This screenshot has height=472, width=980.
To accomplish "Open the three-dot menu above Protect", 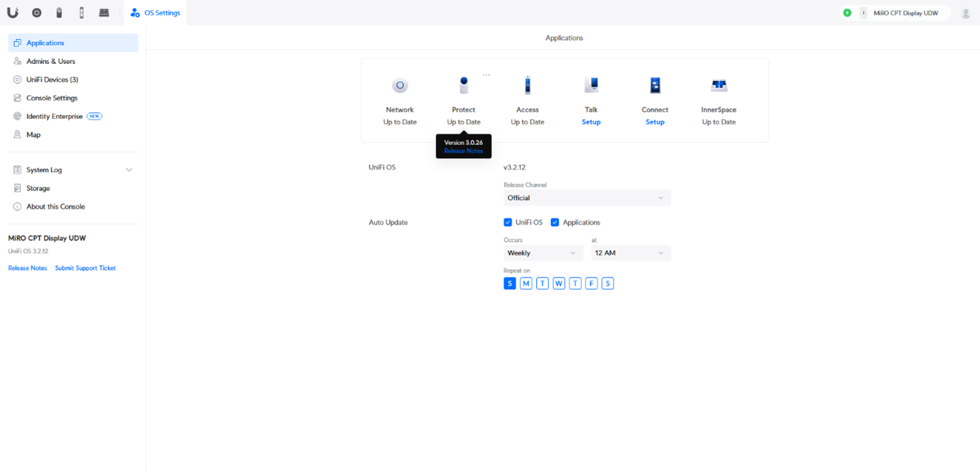I will (x=486, y=75).
